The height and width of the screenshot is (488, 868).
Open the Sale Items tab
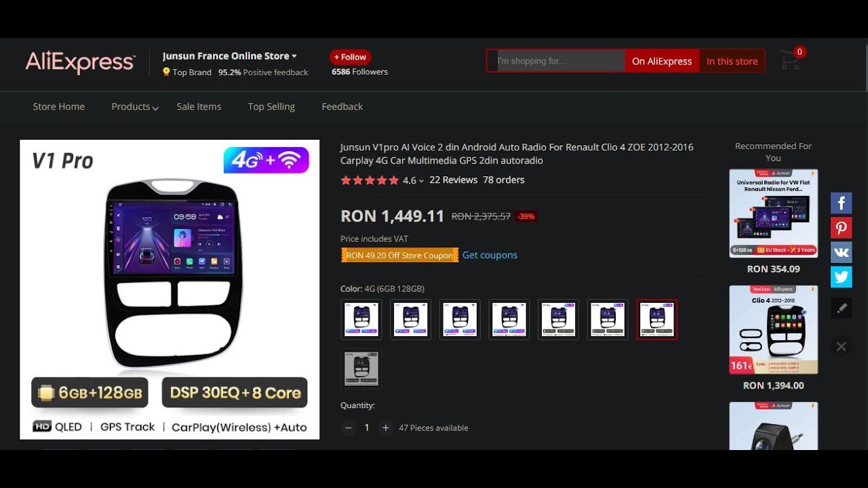199,106
